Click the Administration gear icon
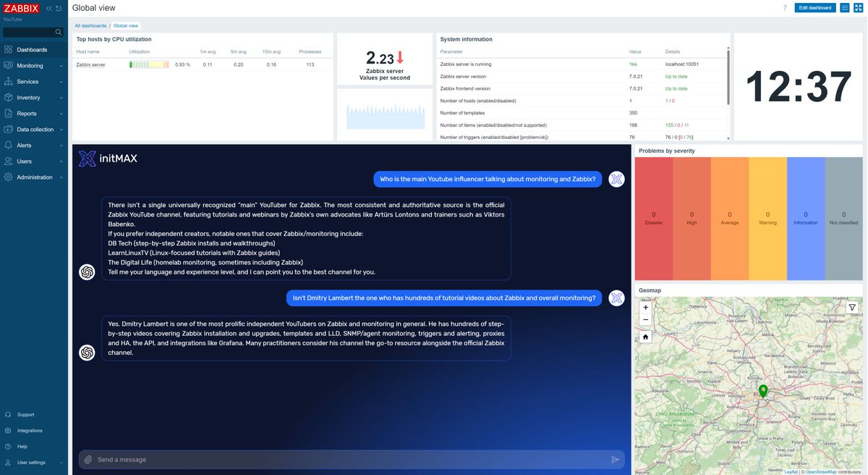Viewport: 868px width, 475px height. tap(8, 177)
